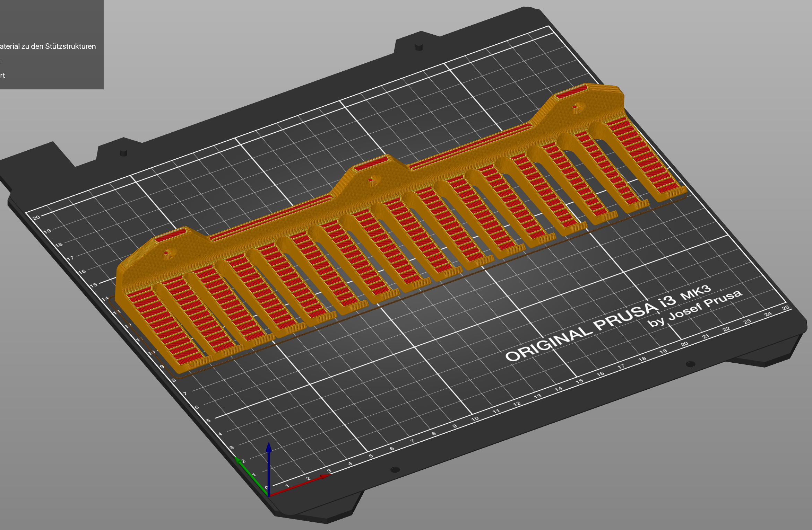The height and width of the screenshot is (530, 812).
Task: Click the text ending in Stützstrukturen
Action: (49, 46)
